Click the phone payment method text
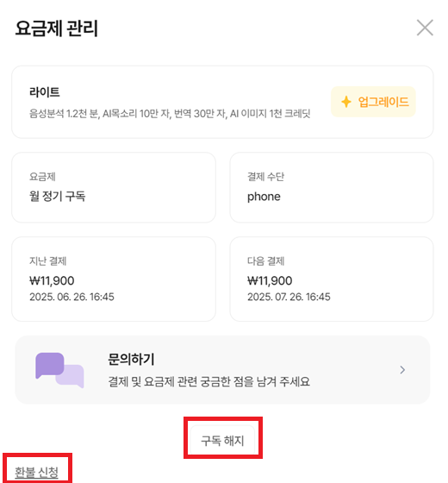 264,197
